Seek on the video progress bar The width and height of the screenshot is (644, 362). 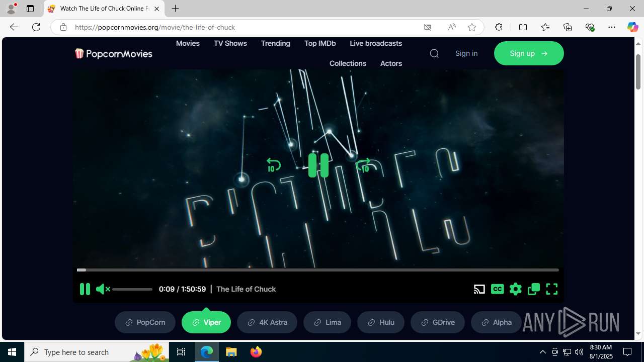317,270
